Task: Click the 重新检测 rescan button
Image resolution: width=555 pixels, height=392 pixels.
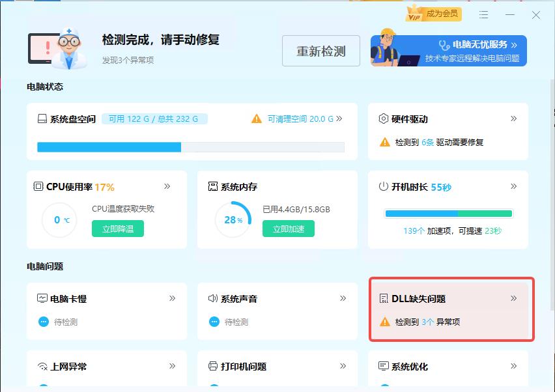Action: 320,51
